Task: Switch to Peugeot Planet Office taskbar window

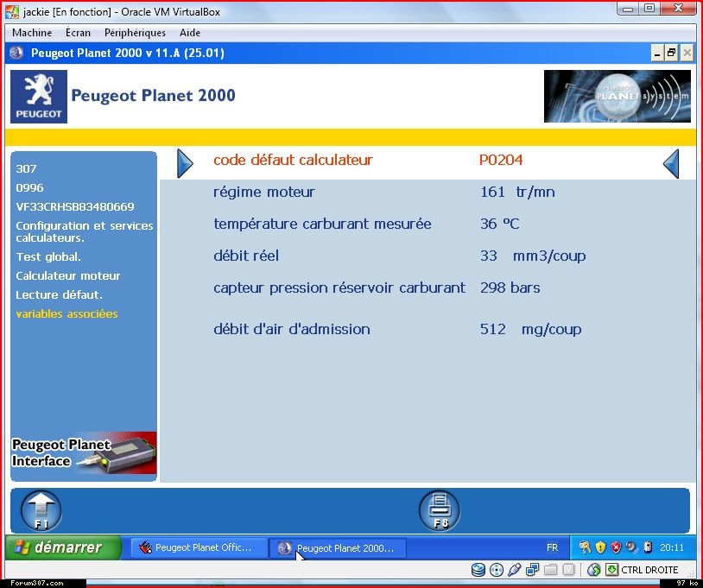Action: [197, 547]
